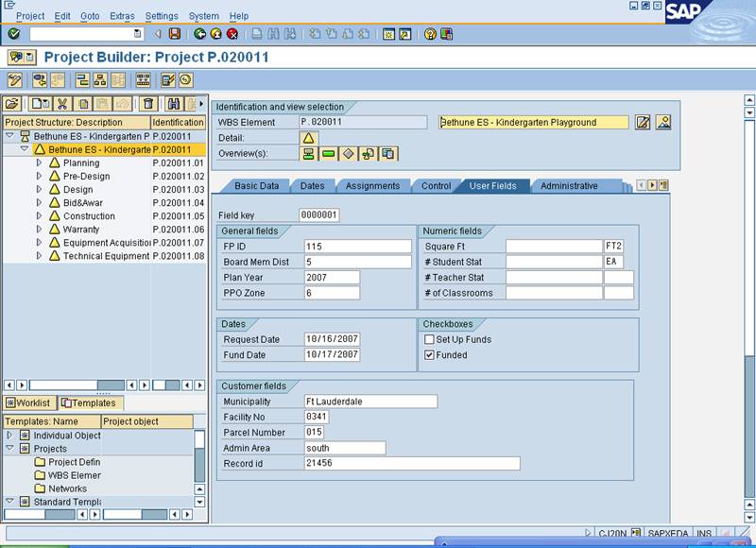Click the tab list selector button
The width and height of the screenshot is (756, 548).
pyautogui.click(x=663, y=185)
